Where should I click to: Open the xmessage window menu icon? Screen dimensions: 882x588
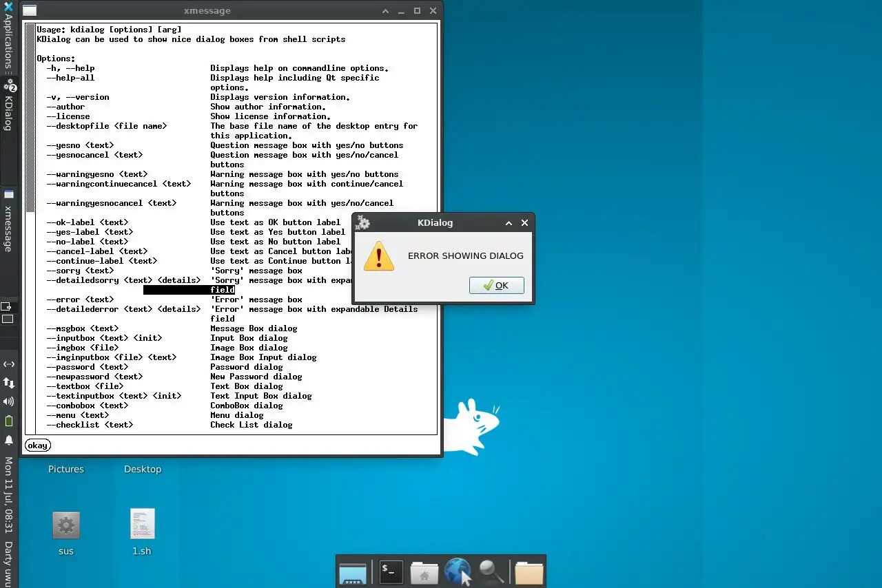pos(29,10)
